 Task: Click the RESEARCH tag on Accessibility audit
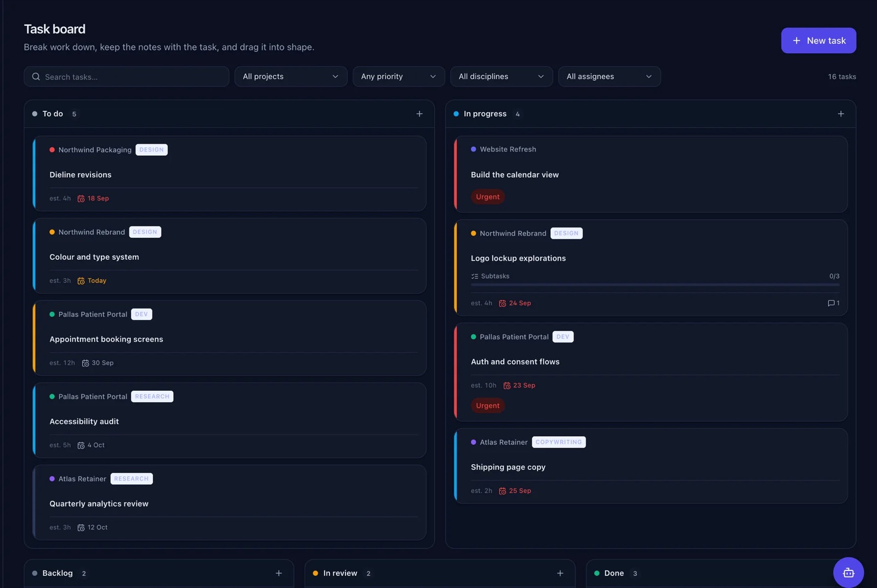[x=152, y=397]
